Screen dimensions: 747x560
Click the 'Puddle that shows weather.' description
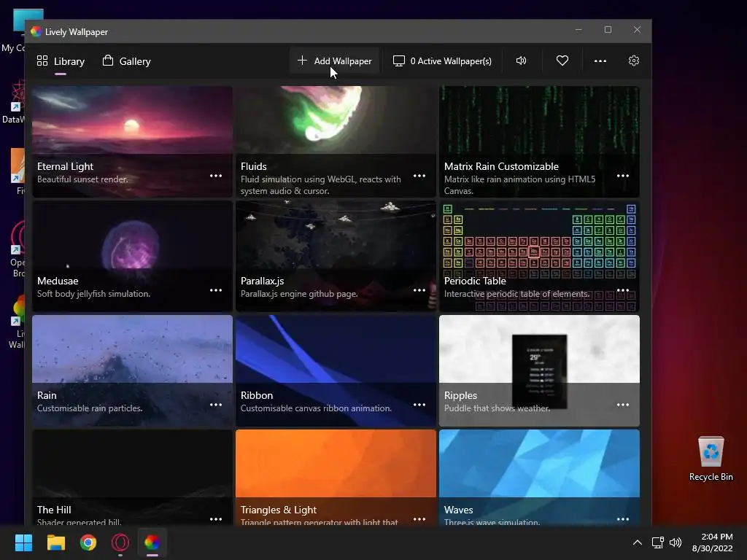tap(497, 408)
